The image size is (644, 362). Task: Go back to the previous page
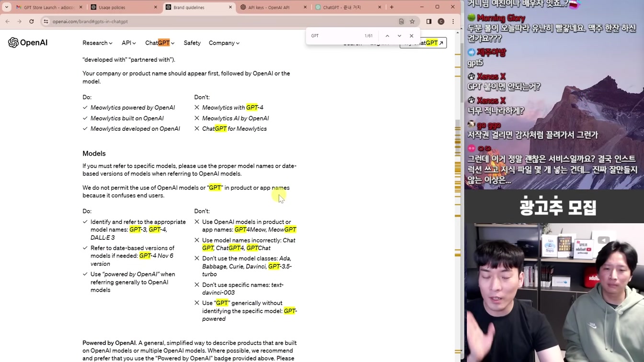coord(8,22)
